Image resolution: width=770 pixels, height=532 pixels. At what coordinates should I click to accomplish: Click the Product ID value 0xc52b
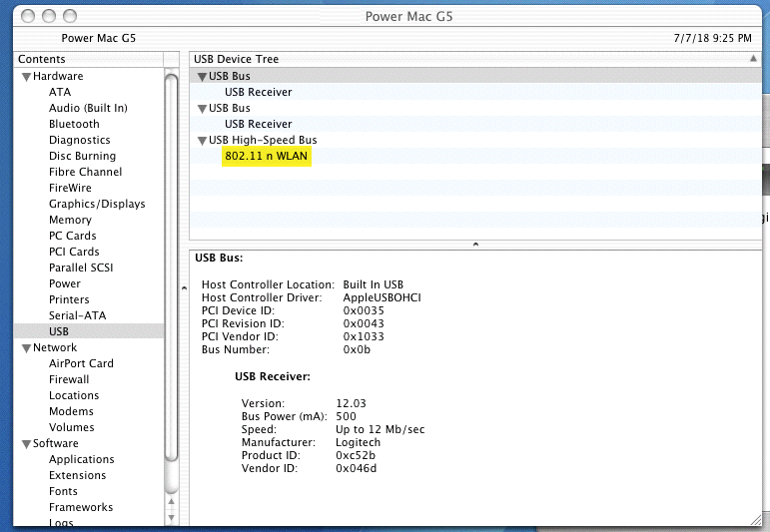click(356, 455)
